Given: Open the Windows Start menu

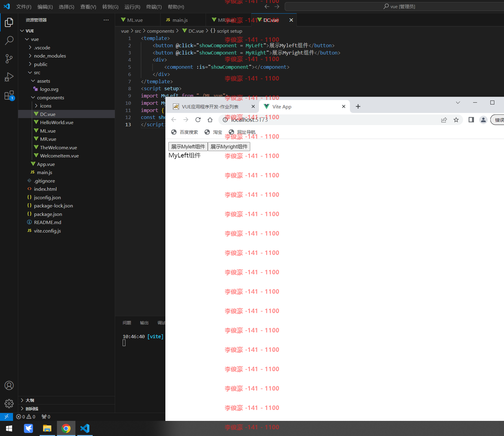Looking at the screenshot, I should (9, 428).
